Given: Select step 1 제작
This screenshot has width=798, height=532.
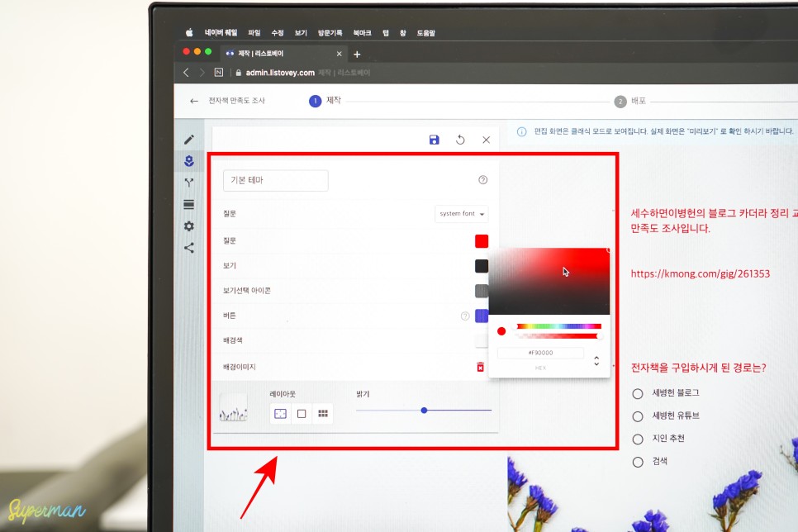Looking at the screenshot, I should 325,101.
